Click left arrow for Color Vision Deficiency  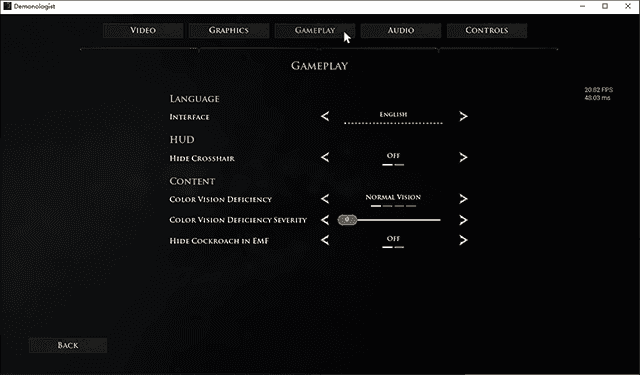coord(325,199)
